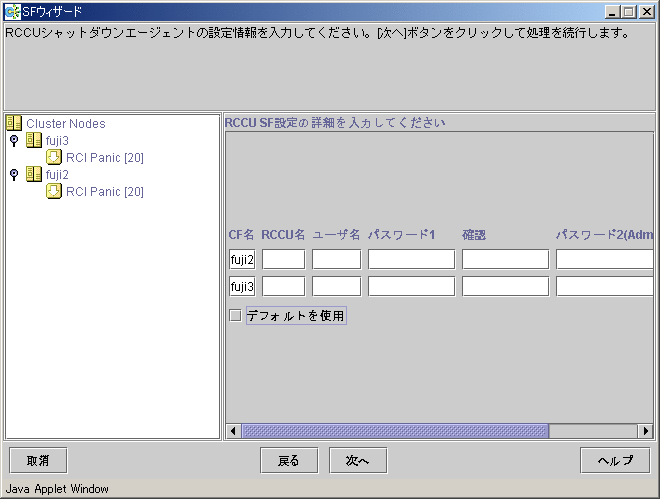The image size is (660, 499).
Task: Click RCI Panic agent icon under fuji3
Action: click(x=54, y=157)
